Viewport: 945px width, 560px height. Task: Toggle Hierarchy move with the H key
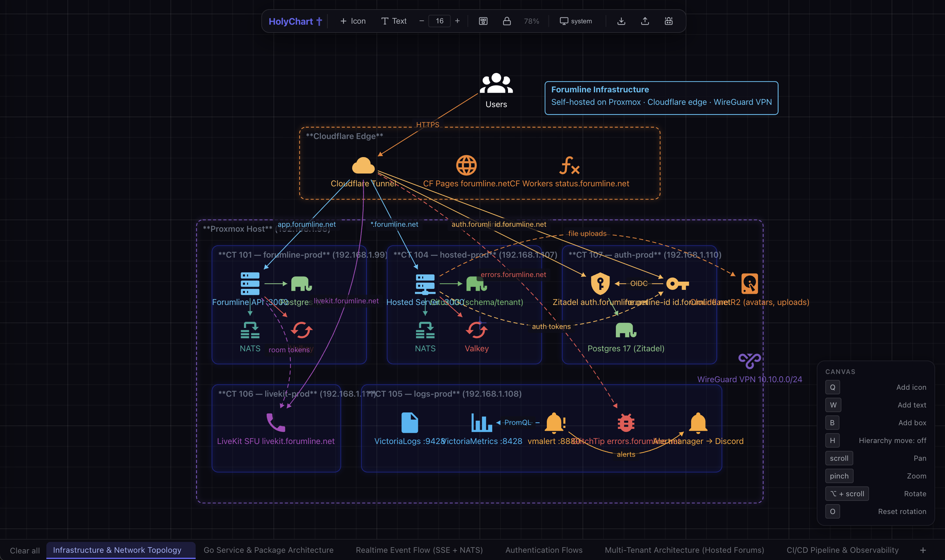(x=832, y=440)
